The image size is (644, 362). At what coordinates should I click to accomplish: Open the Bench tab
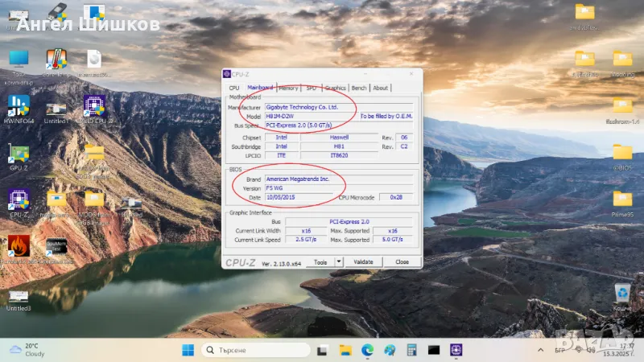pyautogui.click(x=359, y=88)
